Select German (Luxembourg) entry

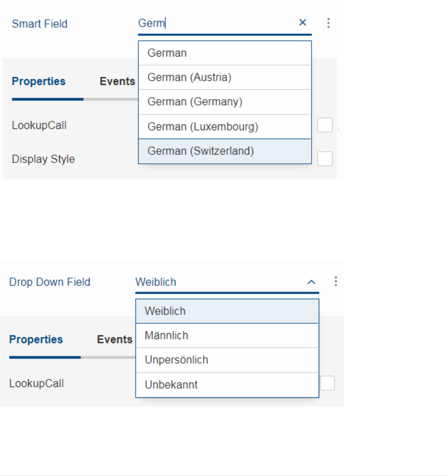[224, 127]
